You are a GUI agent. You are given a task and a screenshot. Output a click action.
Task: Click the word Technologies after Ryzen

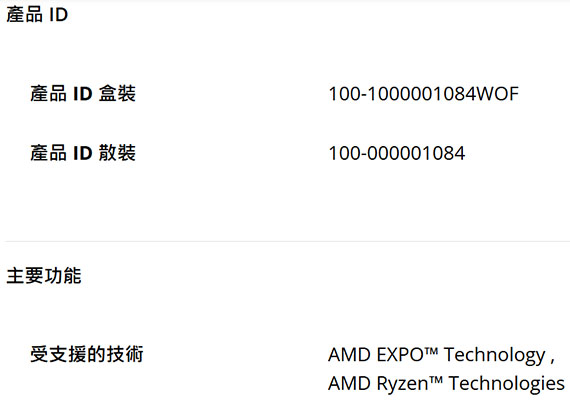pos(506,384)
